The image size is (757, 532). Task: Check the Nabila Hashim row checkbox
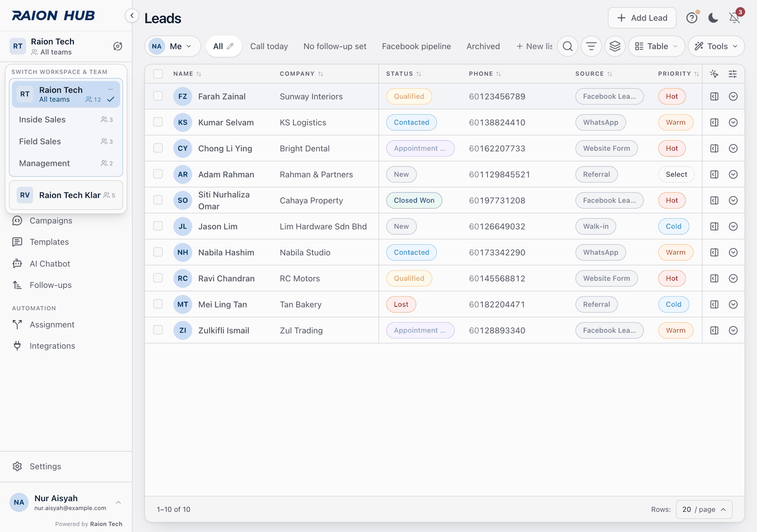coord(158,252)
